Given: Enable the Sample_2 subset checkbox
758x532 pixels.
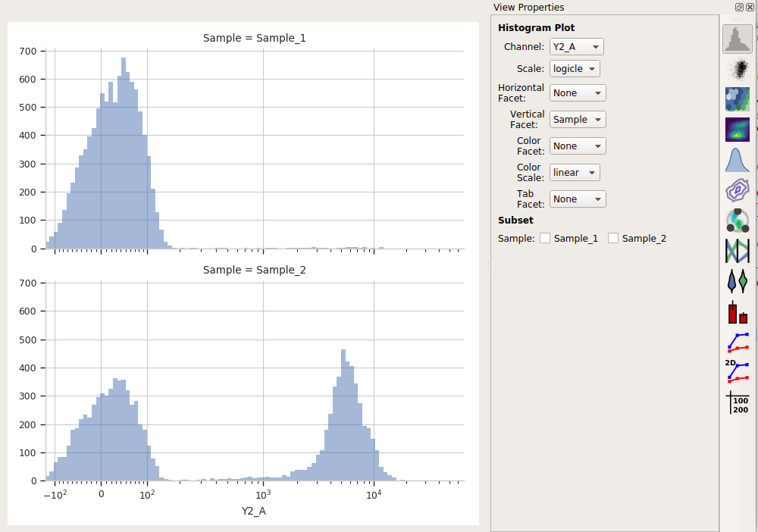Looking at the screenshot, I should 613,238.
